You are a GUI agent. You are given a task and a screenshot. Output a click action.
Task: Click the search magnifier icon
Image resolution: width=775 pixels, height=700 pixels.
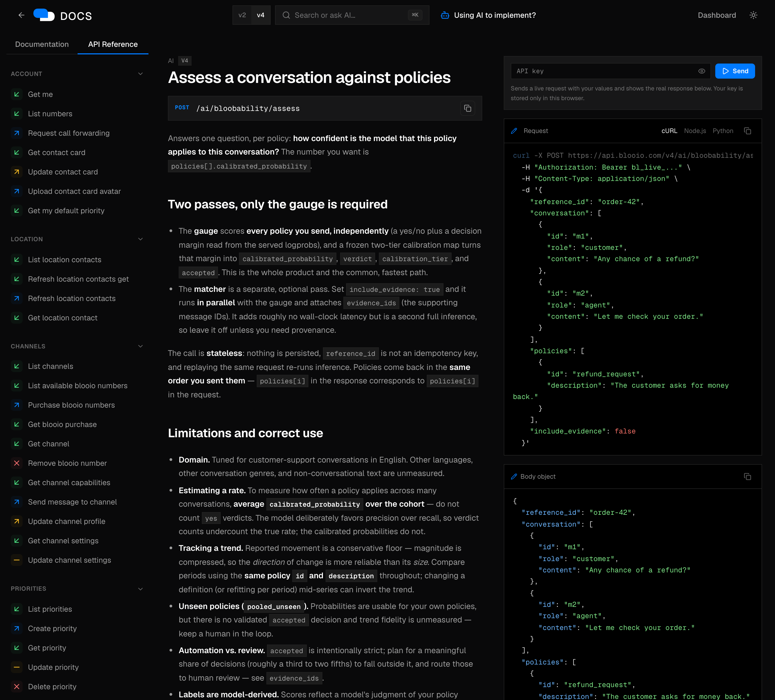point(286,15)
